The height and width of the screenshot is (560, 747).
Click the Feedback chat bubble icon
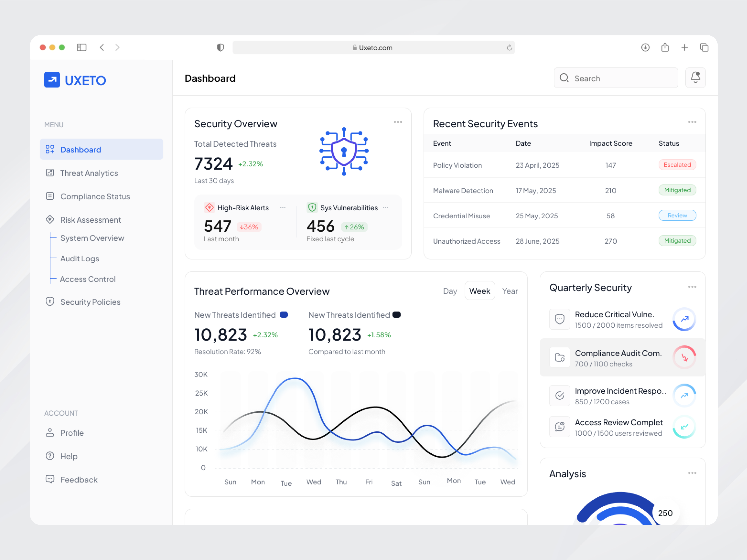50,479
